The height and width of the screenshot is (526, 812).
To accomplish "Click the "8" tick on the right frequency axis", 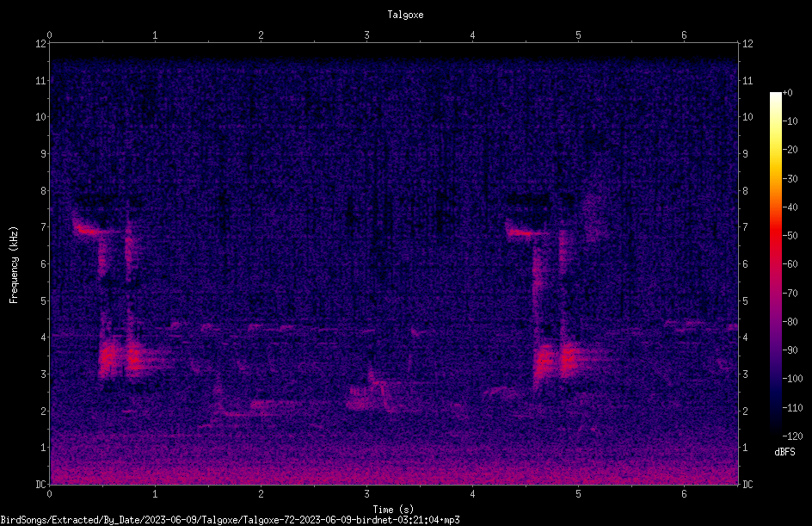I will (x=745, y=191).
